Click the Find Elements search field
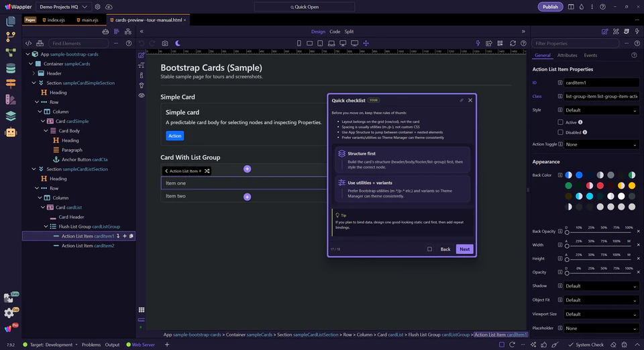 (x=78, y=43)
